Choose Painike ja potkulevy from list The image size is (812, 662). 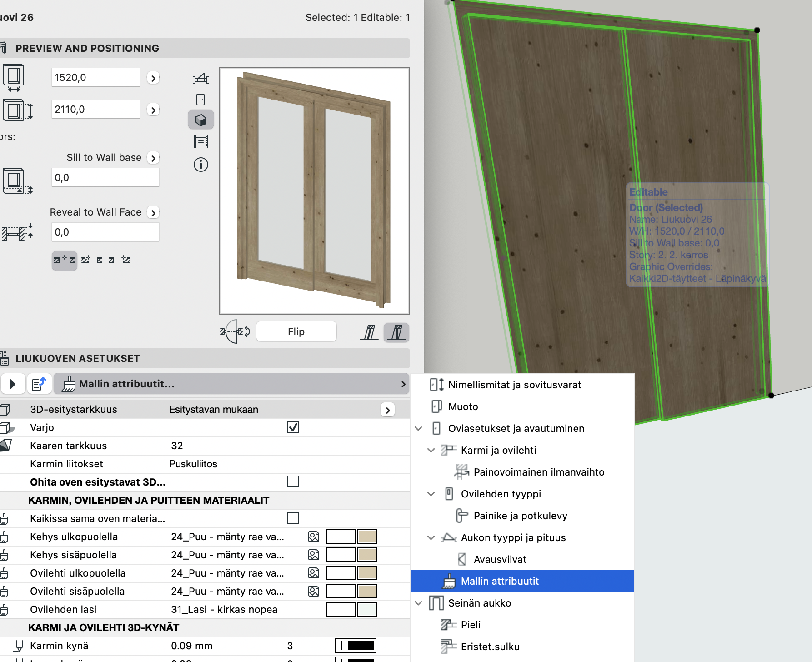tap(520, 516)
